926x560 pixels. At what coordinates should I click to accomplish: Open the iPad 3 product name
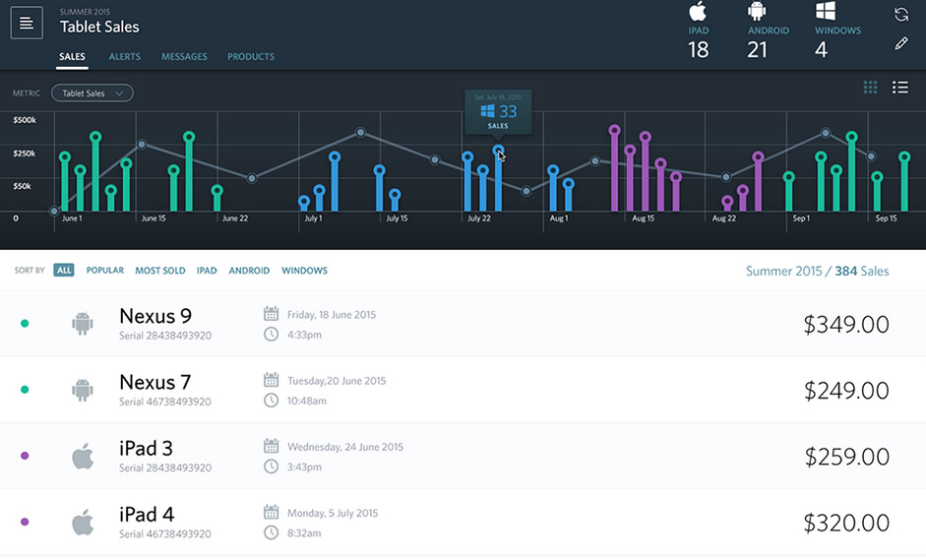tap(146, 449)
